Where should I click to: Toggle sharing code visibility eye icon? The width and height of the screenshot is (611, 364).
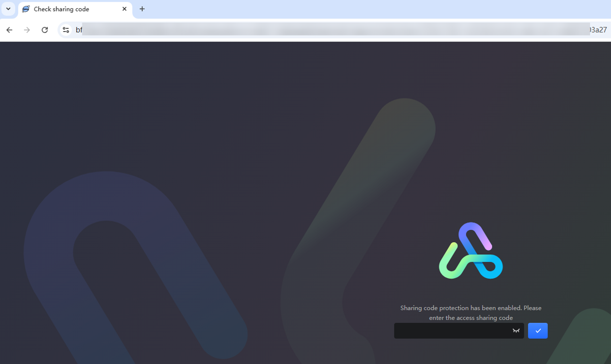(x=516, y=331)
